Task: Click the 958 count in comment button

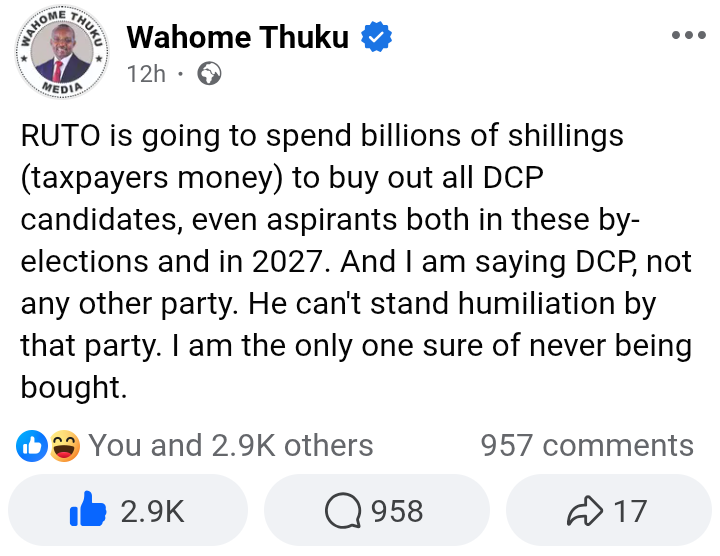Action: click(397, 511)
